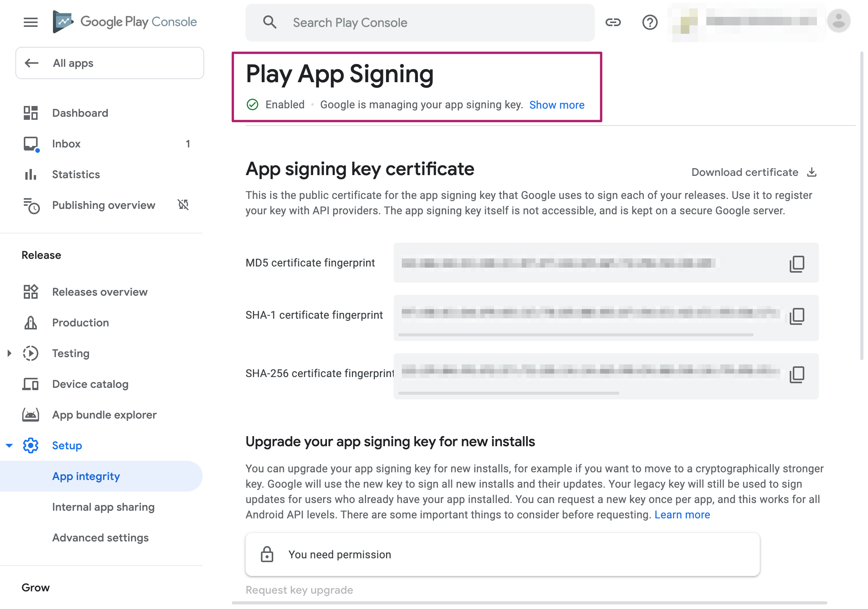This screenshot has height=609, width=868.
Task: Select App integrity in the sidebar
Action: click(86, 476)
